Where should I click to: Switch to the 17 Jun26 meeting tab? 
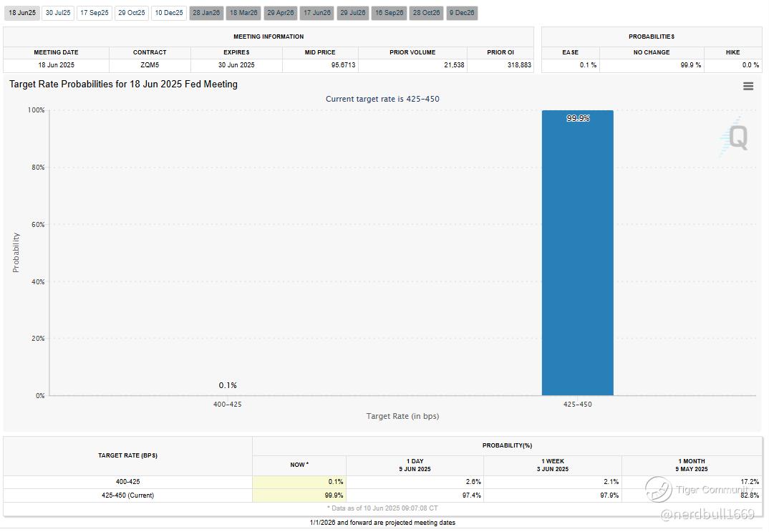[316, 13]
